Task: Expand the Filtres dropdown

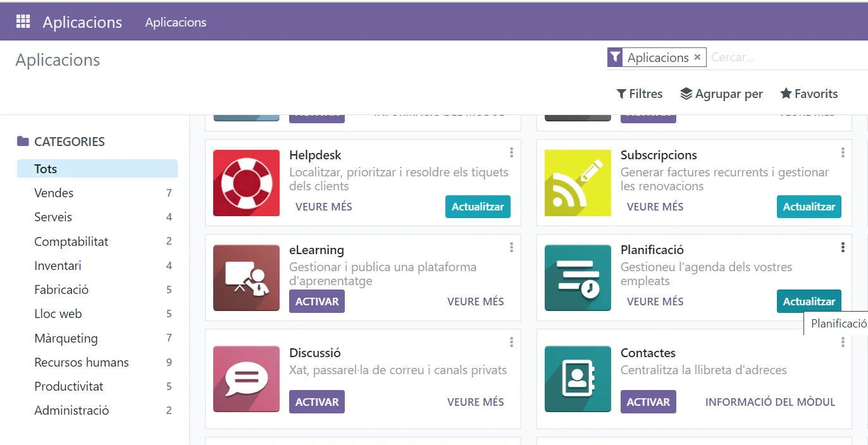Action: coord(640,94)
